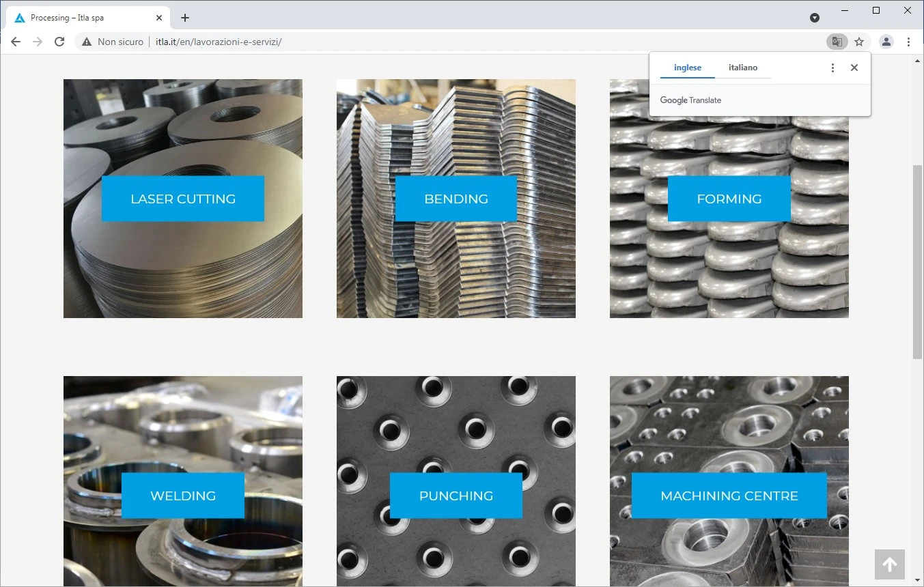Screen dimensions: 924x587
Task: Select the inglese tab in translate popup
Action: tap(688, 68)
